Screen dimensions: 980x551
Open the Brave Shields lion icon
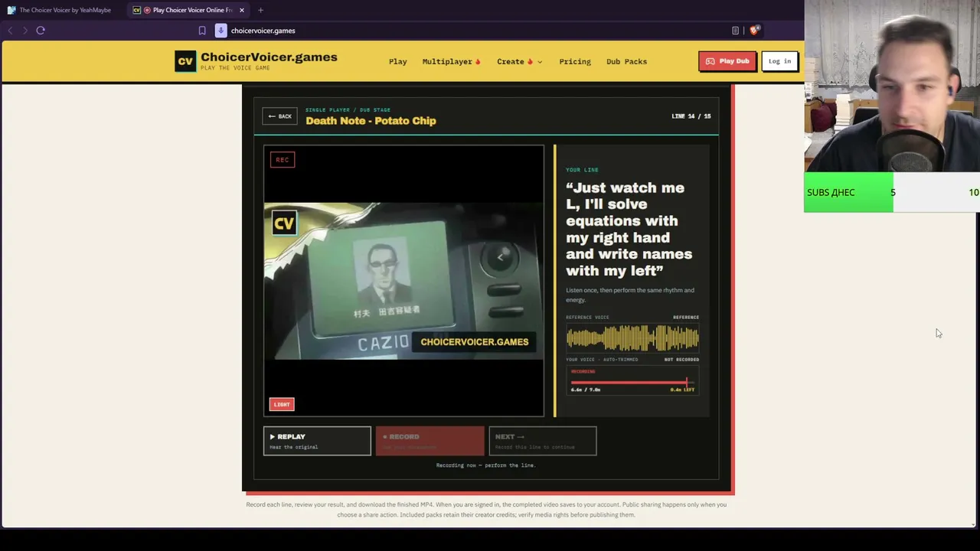click(x=754, y=31)
